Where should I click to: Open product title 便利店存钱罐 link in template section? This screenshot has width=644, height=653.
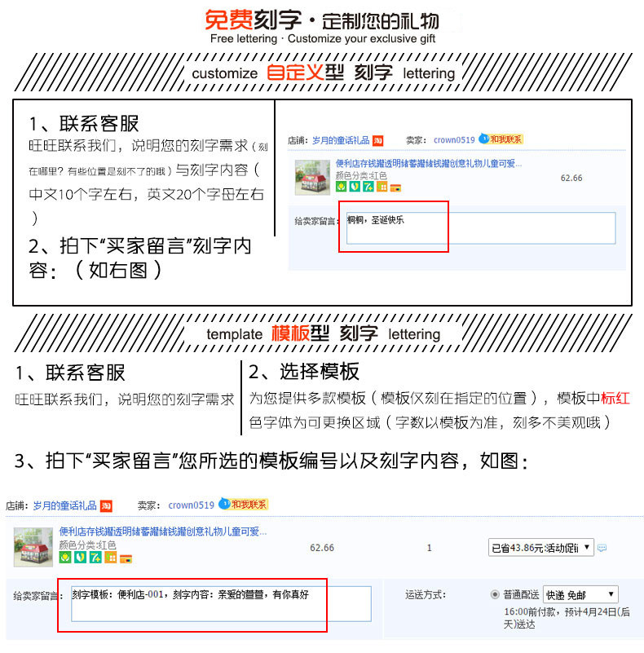point(163,532)
